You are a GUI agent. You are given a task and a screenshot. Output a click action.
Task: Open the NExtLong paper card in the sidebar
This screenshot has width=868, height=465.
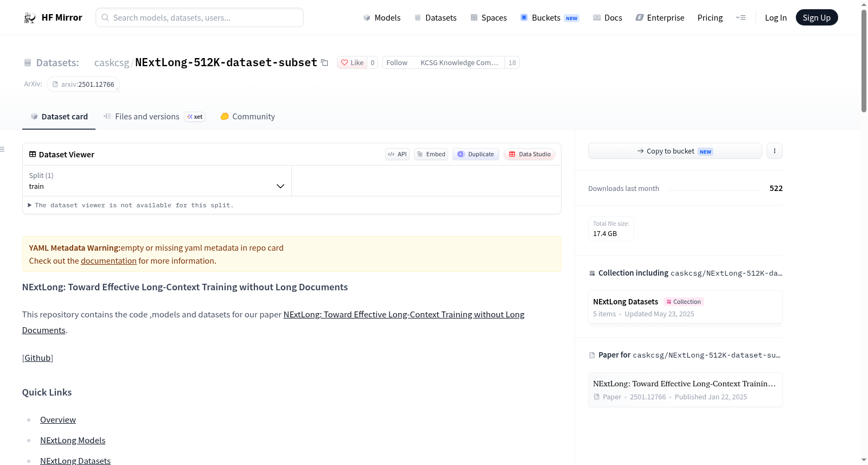(685, 390)
